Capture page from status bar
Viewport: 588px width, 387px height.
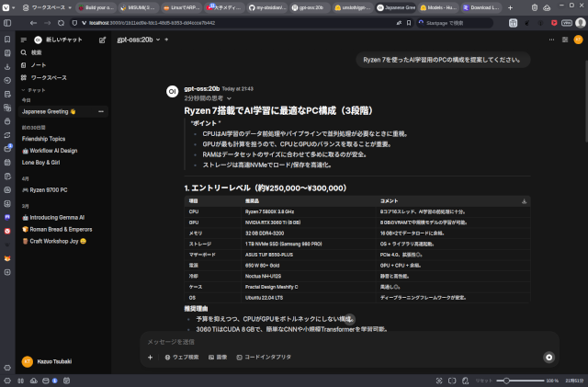tap(439, 381)
